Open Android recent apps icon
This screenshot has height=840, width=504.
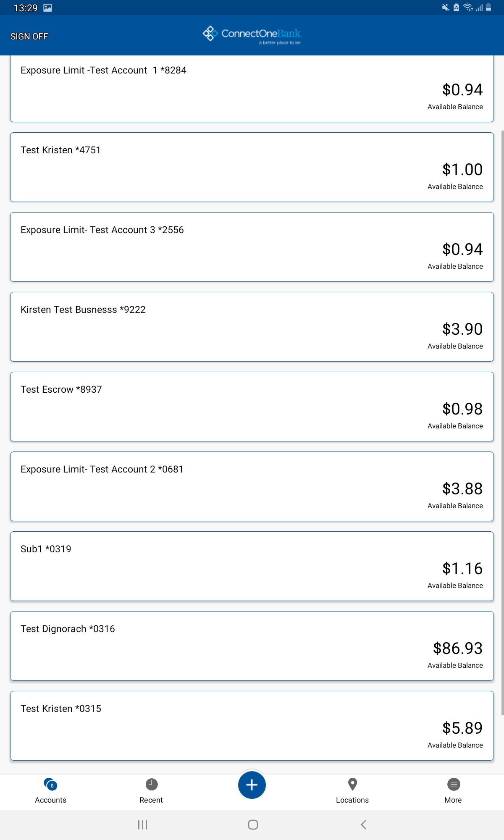click(x=142, y=824)
